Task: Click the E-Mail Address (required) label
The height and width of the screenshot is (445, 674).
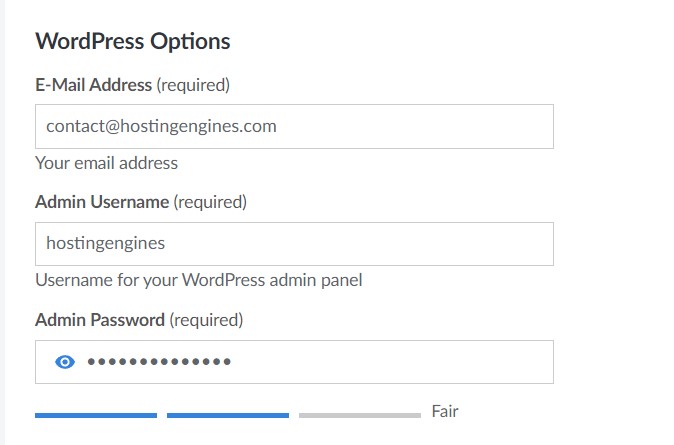Action: (x=132, y=85)
